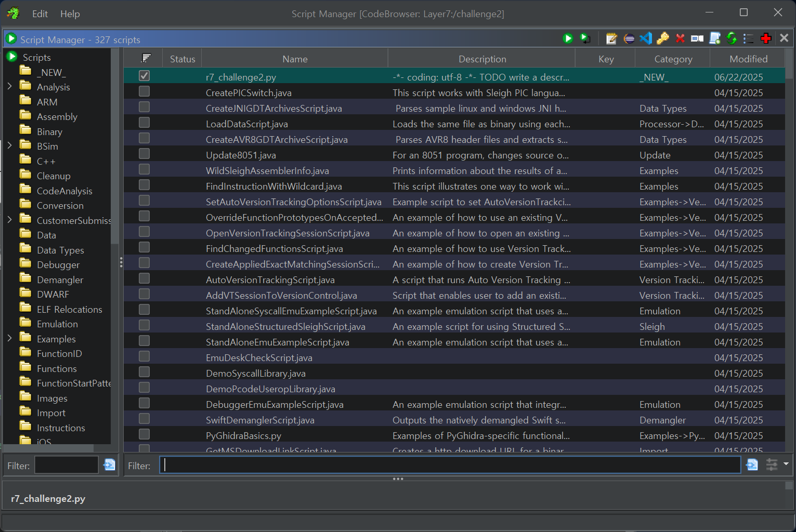Image resolution: width=796 pixels, height=532 pixels.
Task: Check the Update8051.java checkbox
Action: [145, 154]
